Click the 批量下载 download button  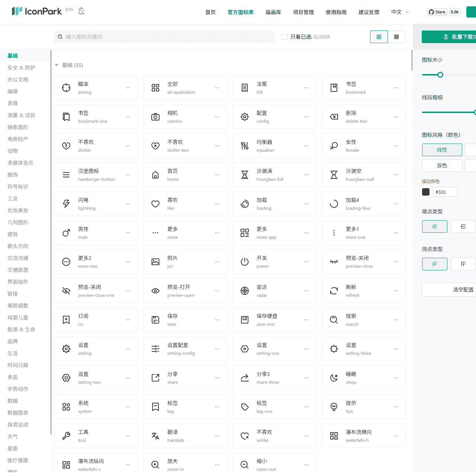click(x=460, y=37)
